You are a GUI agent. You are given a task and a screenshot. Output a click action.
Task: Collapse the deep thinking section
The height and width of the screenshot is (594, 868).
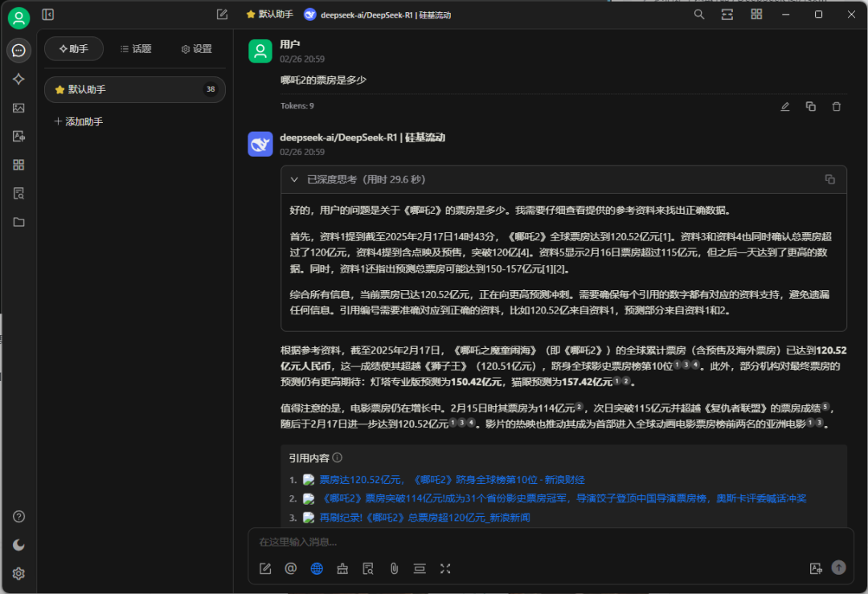[294, 179]
